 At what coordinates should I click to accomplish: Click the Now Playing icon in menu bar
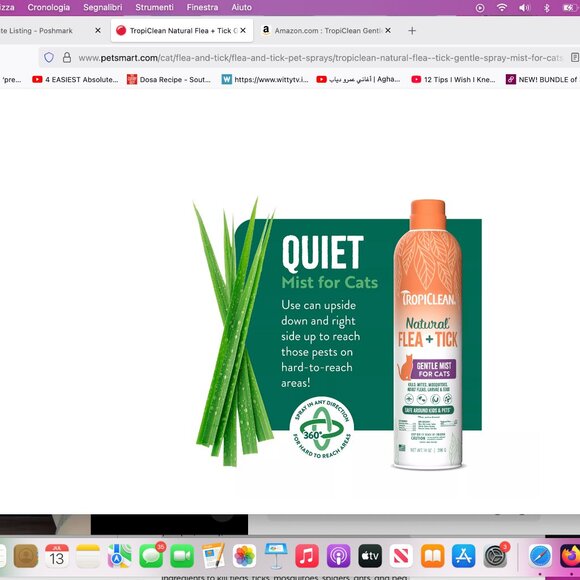pos(480,8)
